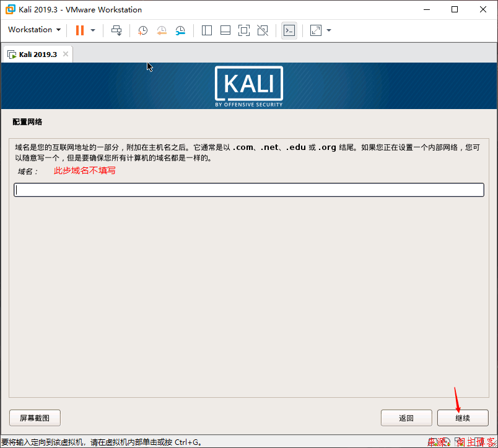The image size is (498, 448).
Task: Revert VM to previous snapshot
Action: [162, 30]
